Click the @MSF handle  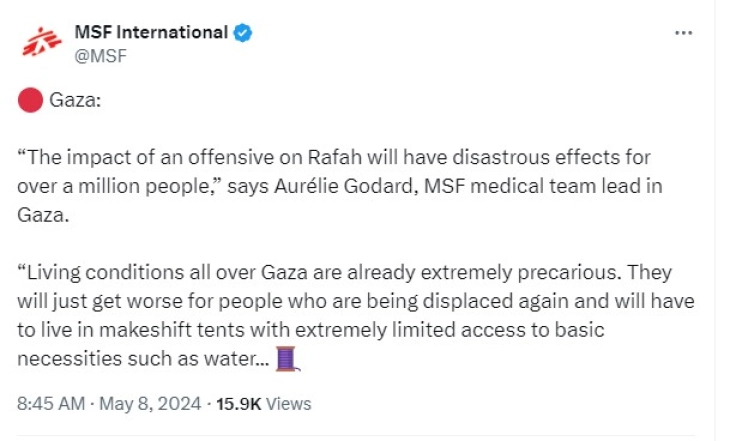point(101,55)
